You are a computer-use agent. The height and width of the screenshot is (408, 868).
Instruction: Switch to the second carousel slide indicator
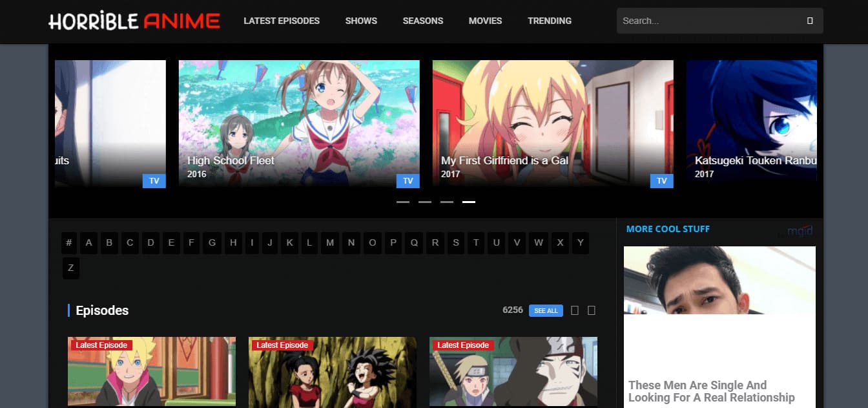tap(425, 202)
